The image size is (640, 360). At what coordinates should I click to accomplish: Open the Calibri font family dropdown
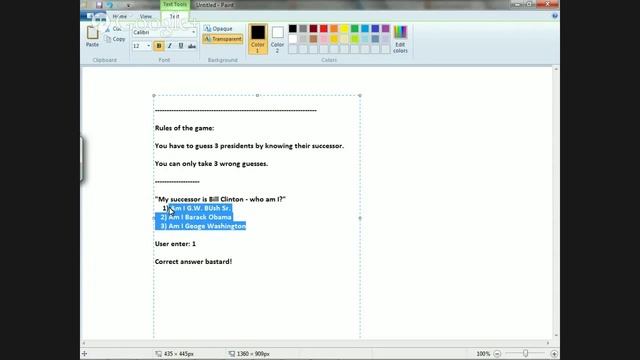tap(193, 32)
